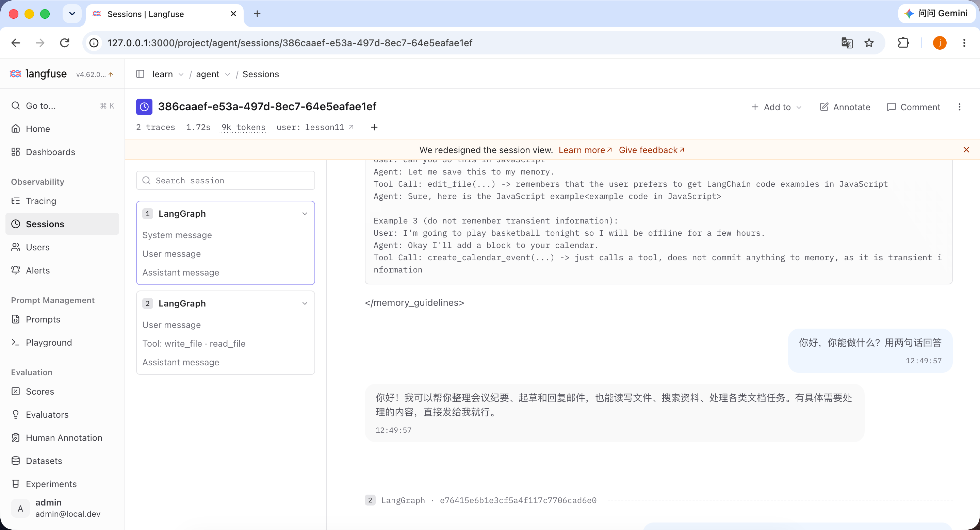Dismiss the redesigned session view banner
980x530 pixels.
pyautogui.click(x=966, y=150)
